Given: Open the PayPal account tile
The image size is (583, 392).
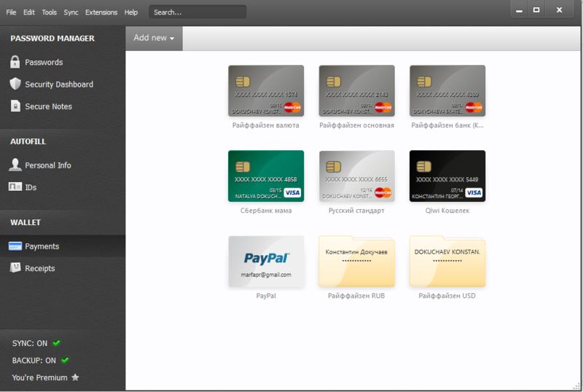Looking at the screenshot, I should (266, 261).
